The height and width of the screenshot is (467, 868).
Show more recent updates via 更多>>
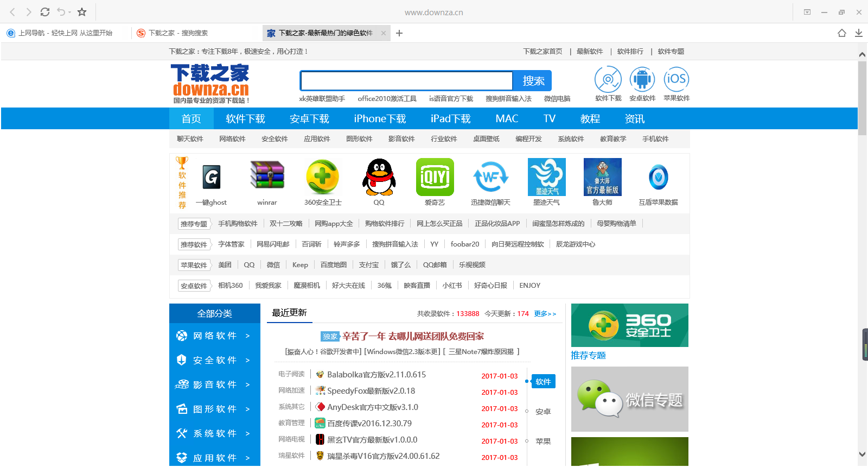click(x=545, y=314)
